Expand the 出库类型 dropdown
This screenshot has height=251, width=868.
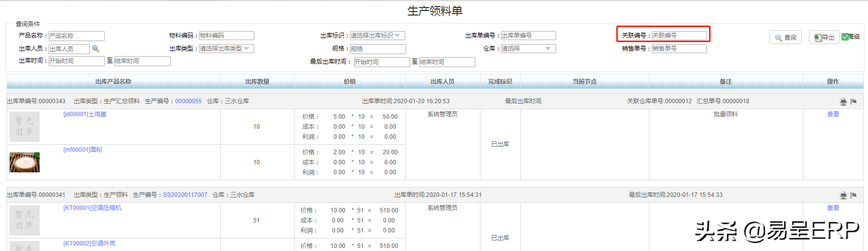click(226, 49)
